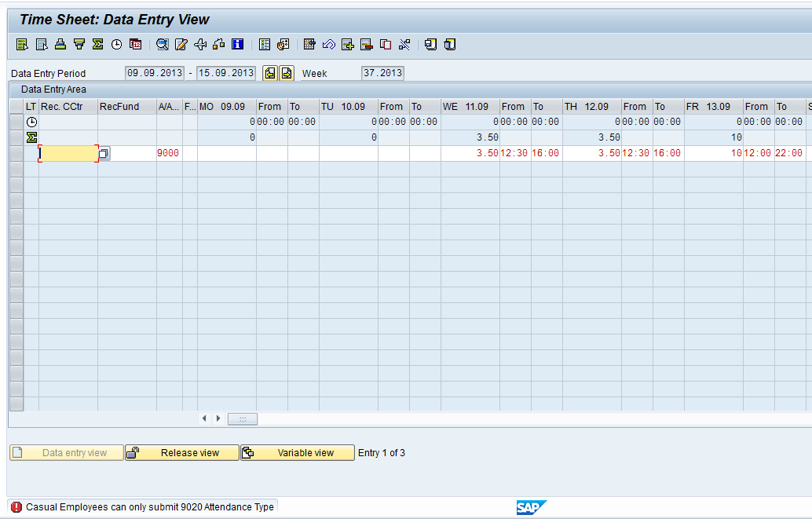Click the RecFund column header
The width and height of the screenshot is (812, 519).
(127, 107)
